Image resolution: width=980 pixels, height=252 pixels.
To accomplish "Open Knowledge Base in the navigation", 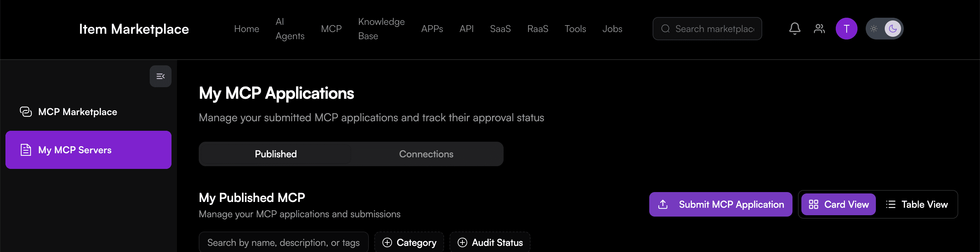I will (381, 29).
